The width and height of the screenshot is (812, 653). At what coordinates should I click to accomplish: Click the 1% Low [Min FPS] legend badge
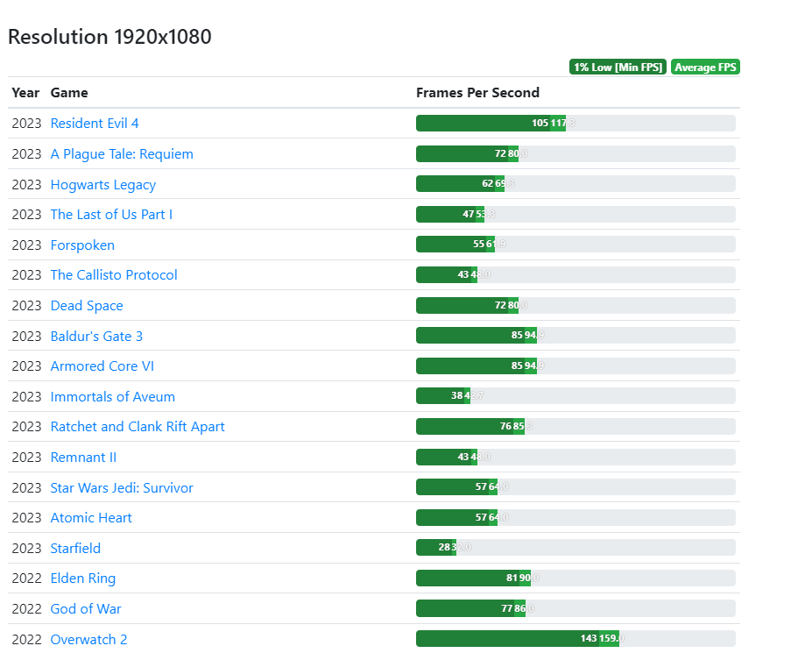[618, 67]
